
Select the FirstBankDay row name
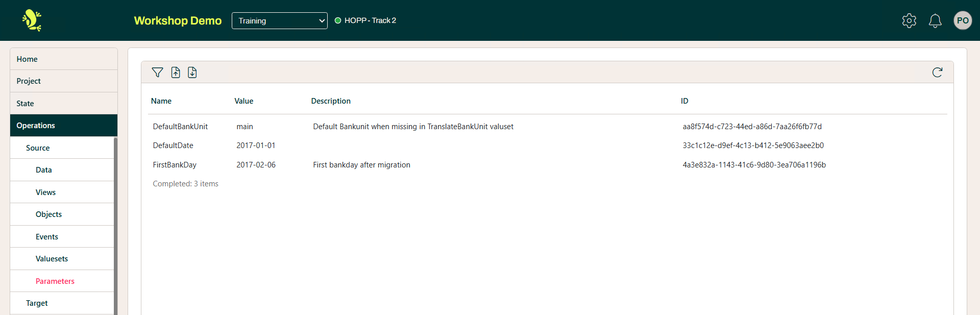175,165
